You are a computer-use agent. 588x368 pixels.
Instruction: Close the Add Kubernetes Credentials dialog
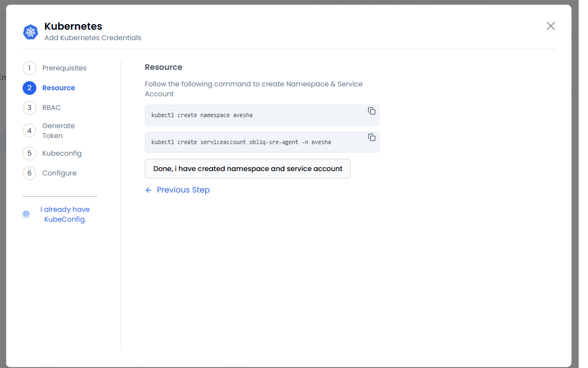point(551,26)
